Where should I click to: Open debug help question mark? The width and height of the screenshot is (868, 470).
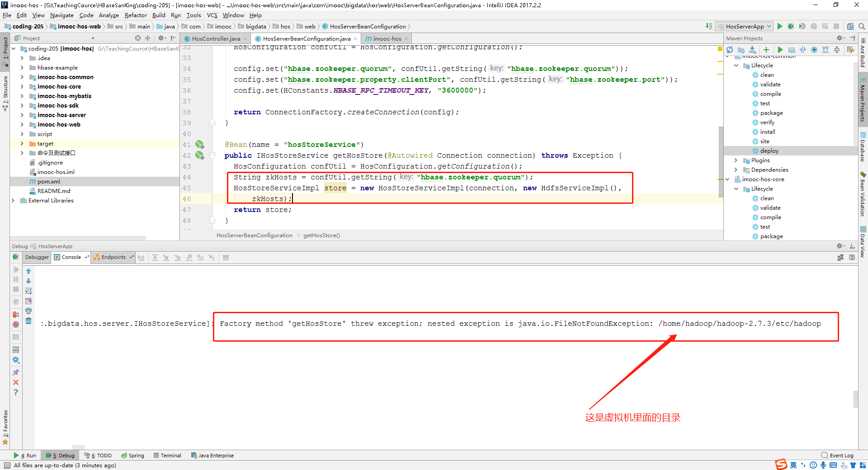click(16, 392)
